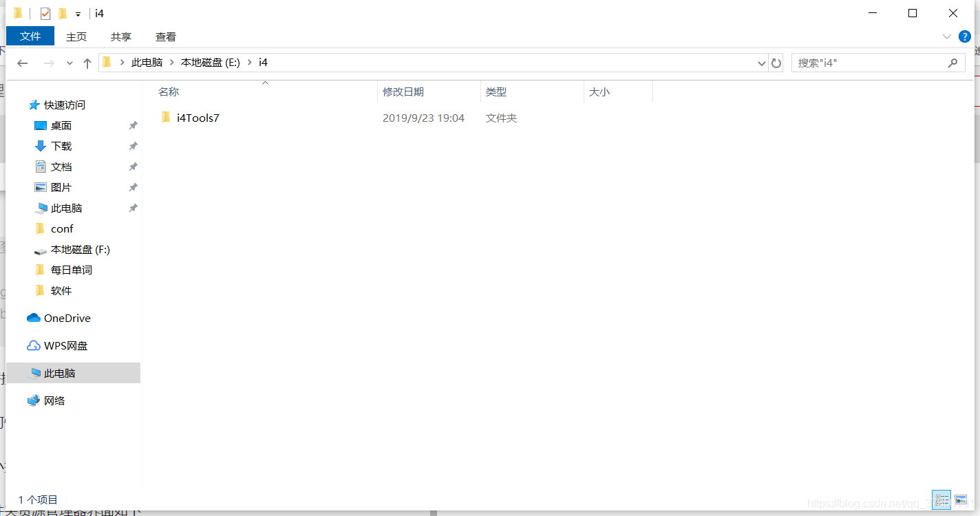Unpin the 下载 shortcut
Image resolution: width=980 pixels, height=516 pixels.
tap(132, 146)
